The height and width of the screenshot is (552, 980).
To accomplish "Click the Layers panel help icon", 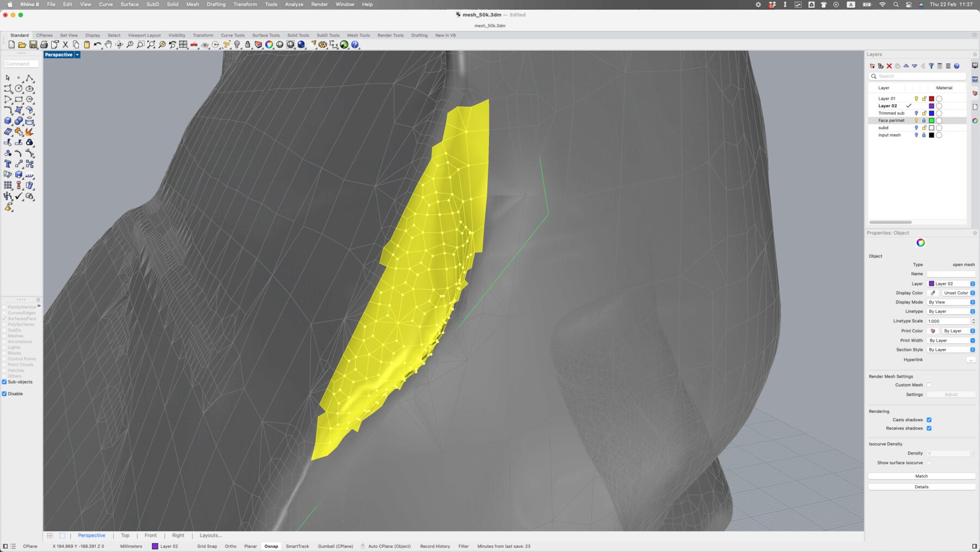I will pyautogui.click(x=957, y=66).
